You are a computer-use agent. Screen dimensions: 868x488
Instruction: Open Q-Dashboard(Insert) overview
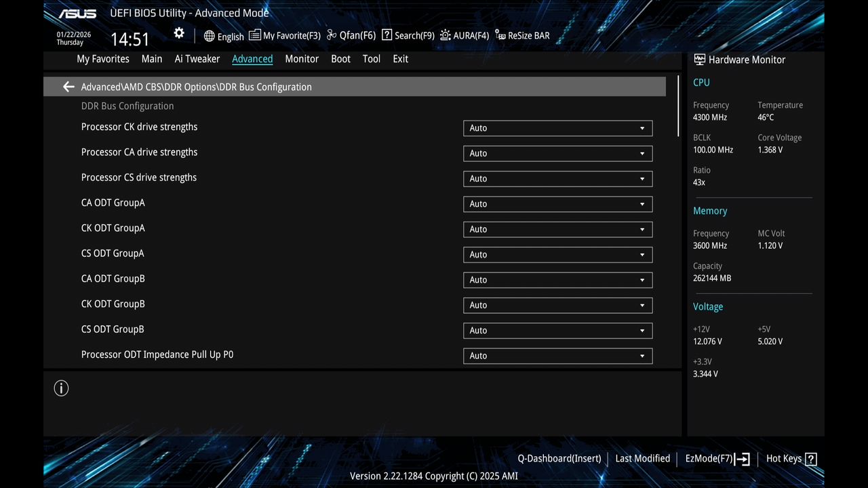coord(559,458)
